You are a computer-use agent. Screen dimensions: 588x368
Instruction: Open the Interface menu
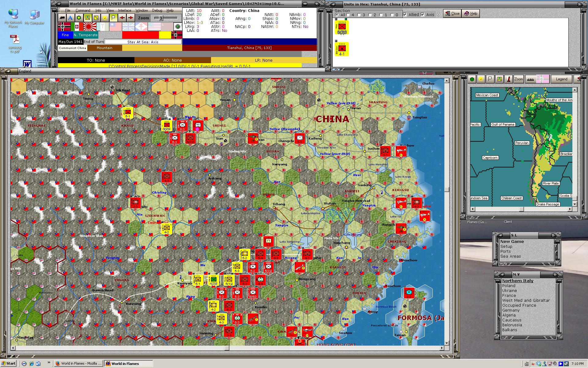point(125,10)
